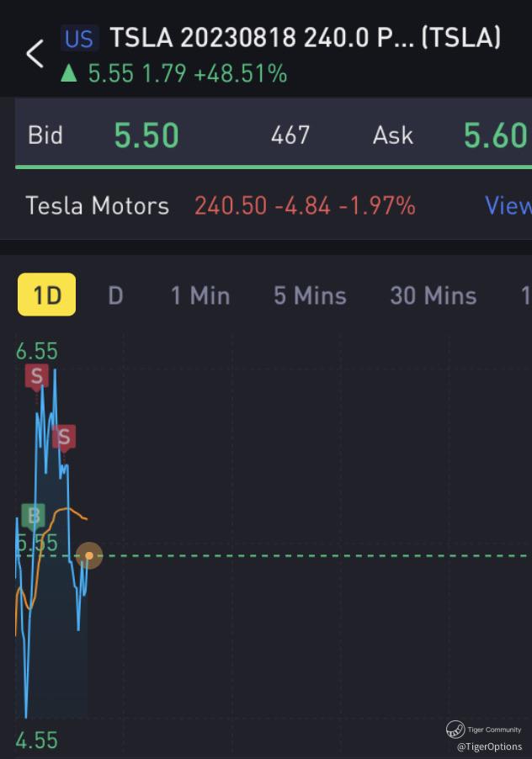Image resolution: width=532 pixels, height=759 pixels.
Task: Tap the TSLA 20230818 240.0 option title
Action: [x=305, y=38]
